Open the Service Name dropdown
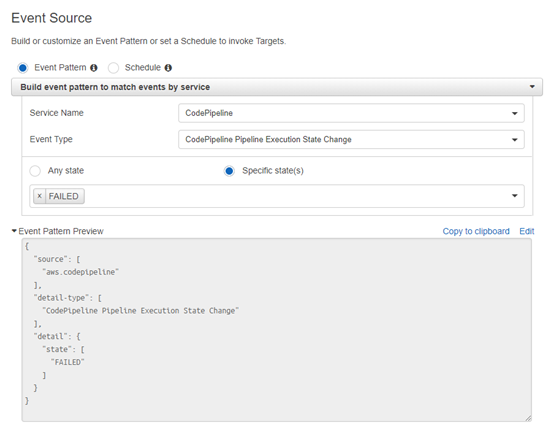559x444 pixels. pos(351,113)
